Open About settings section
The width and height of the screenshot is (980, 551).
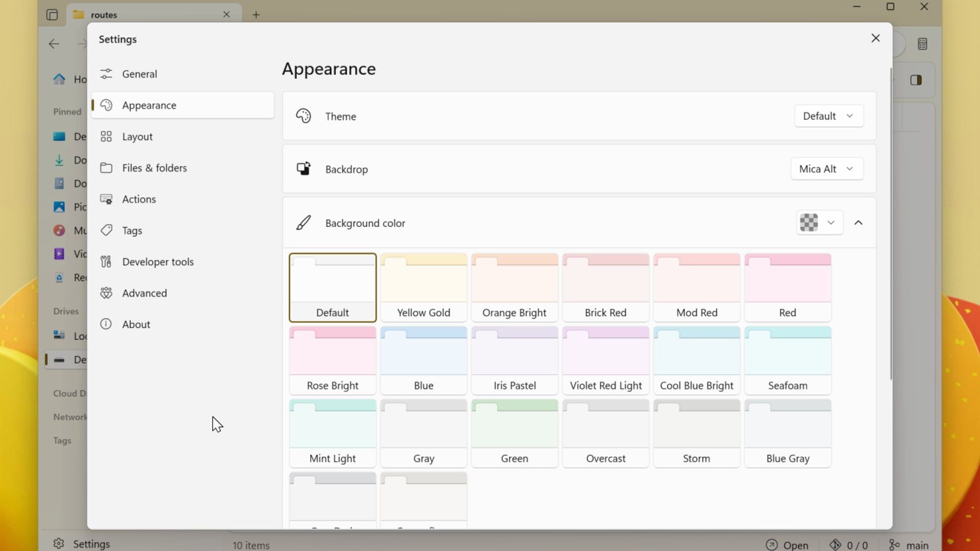(182, 324)
